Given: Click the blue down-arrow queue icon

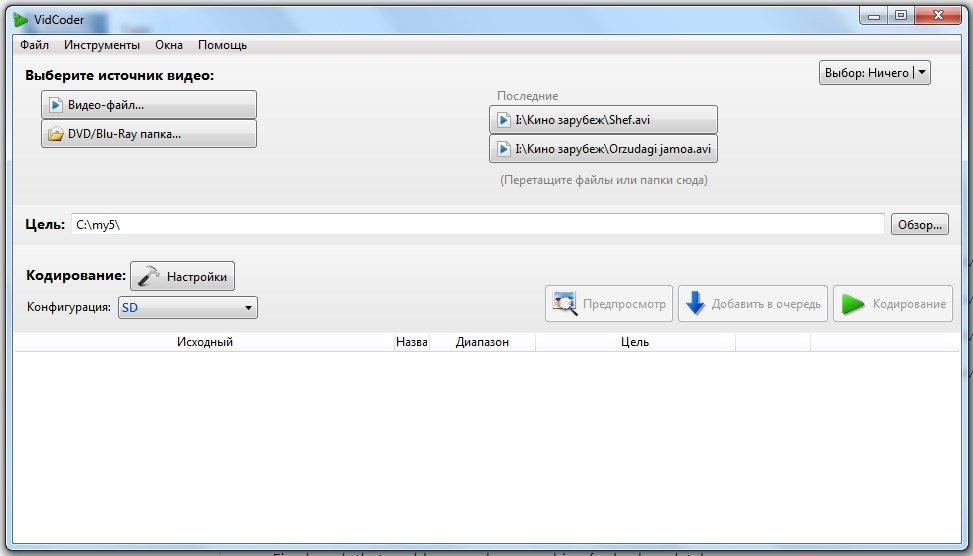Looking at the screenshot, I should click(695, 303).
